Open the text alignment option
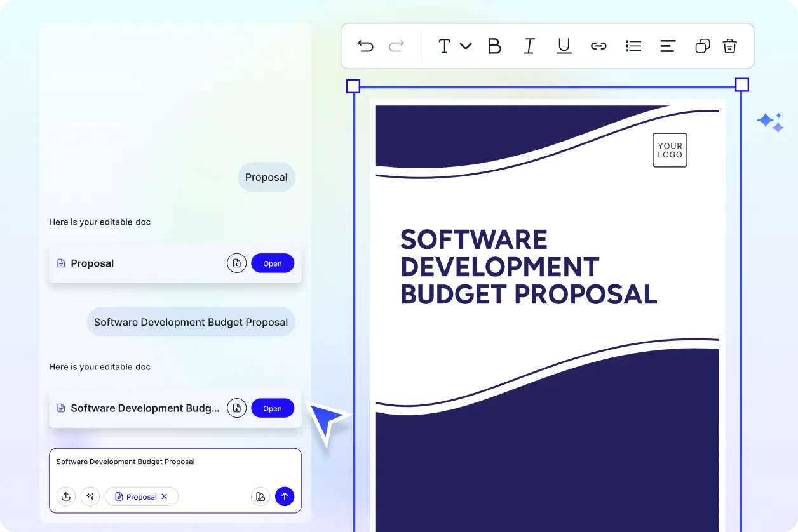The width and height of the screenshot is (798, 532). pos(668,46)
